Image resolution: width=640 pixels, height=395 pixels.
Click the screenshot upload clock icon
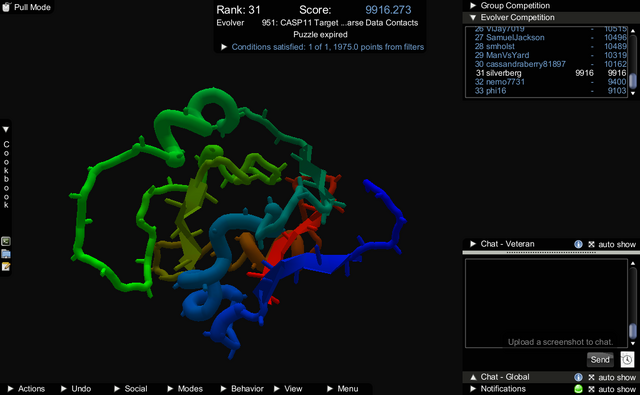click(x=627, y=359)
